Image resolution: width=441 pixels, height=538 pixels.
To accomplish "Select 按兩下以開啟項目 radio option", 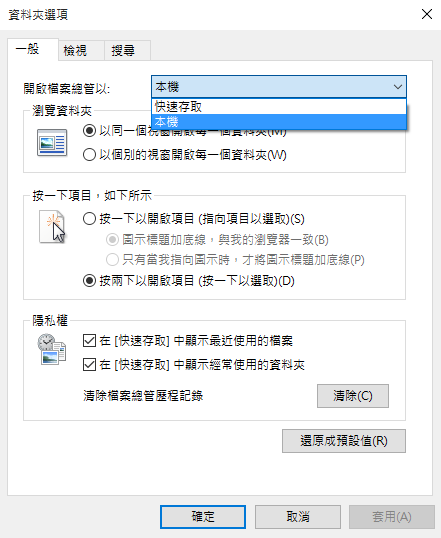I will pyautogui.click(x=89, y=281).
